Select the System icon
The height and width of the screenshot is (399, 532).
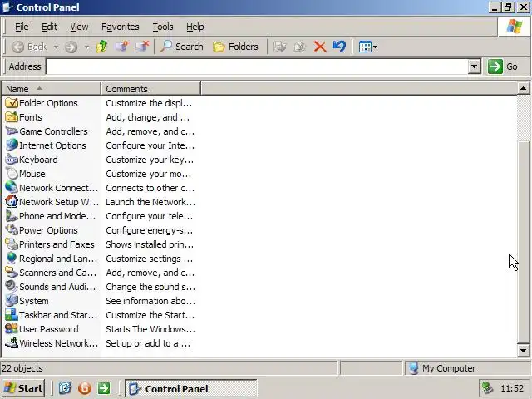12,301
